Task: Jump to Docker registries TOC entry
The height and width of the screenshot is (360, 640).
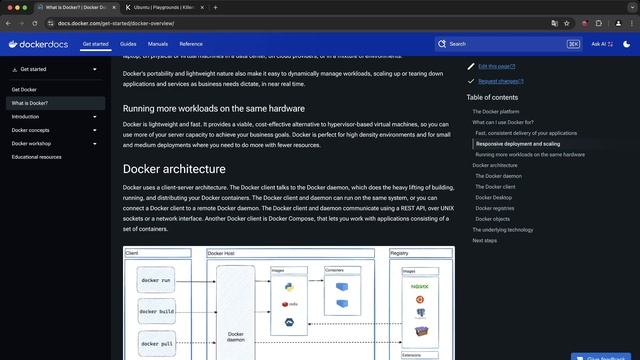Action: 495,208
